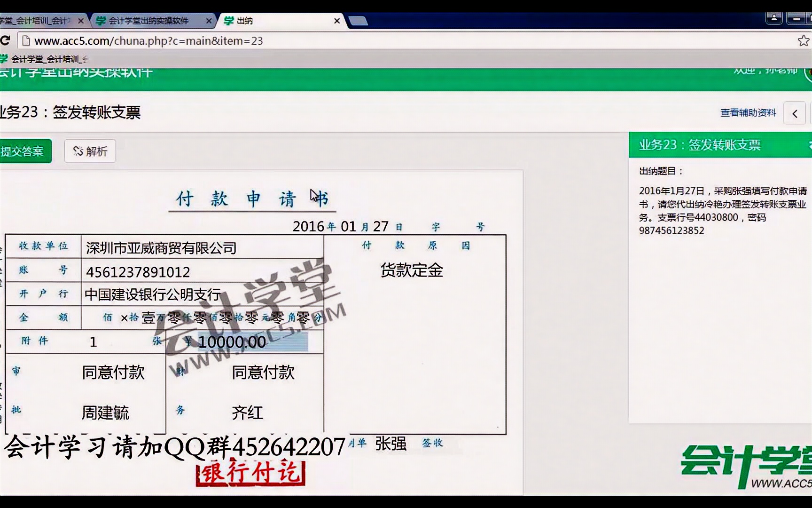812x508 pixels.
Task: Click payment reason 货款定金
Action: (412, 270)
